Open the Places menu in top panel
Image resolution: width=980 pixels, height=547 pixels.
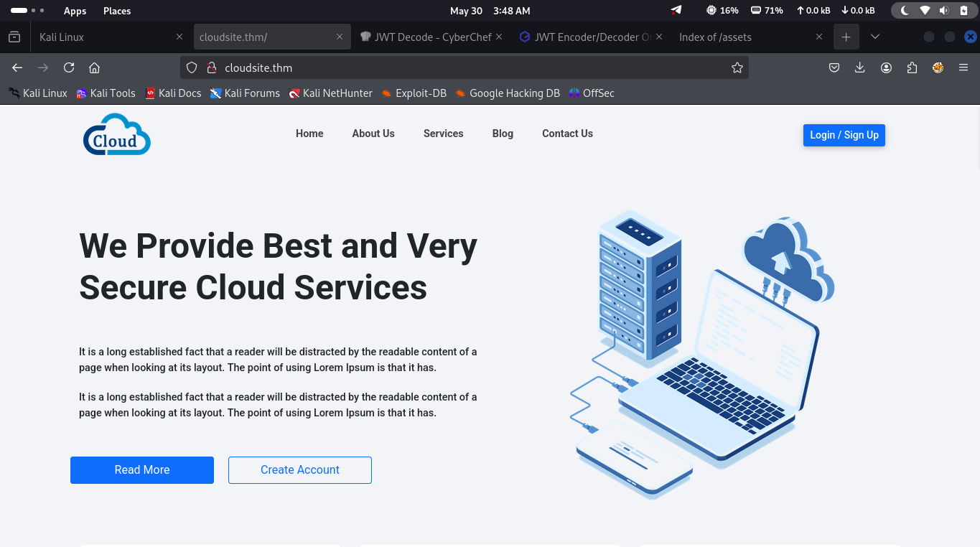(x=117, y=11)
